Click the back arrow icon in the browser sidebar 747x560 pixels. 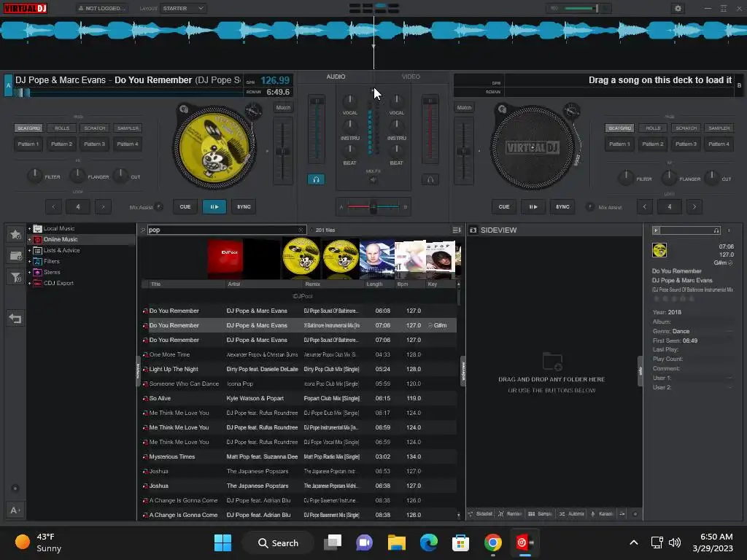(15, 318)
